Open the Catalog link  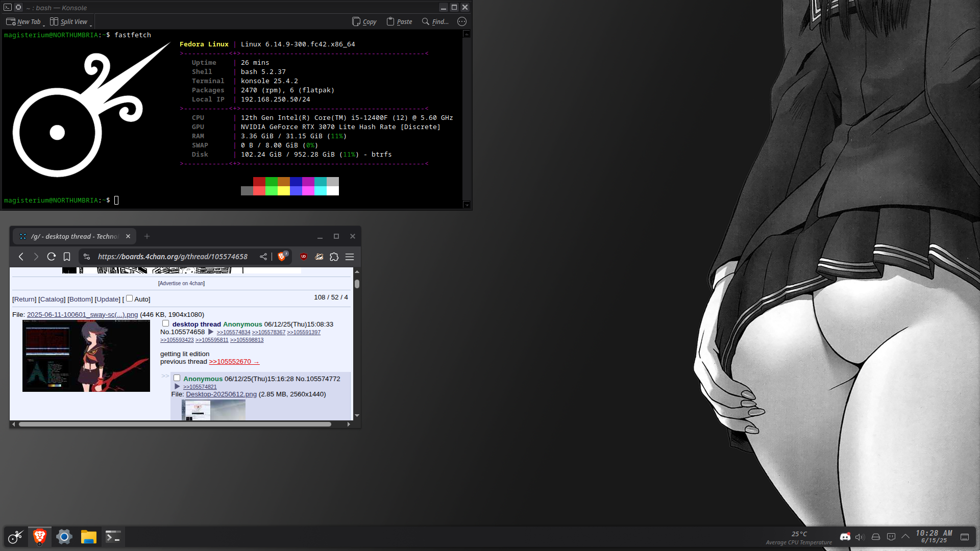(x=52, y=299)
